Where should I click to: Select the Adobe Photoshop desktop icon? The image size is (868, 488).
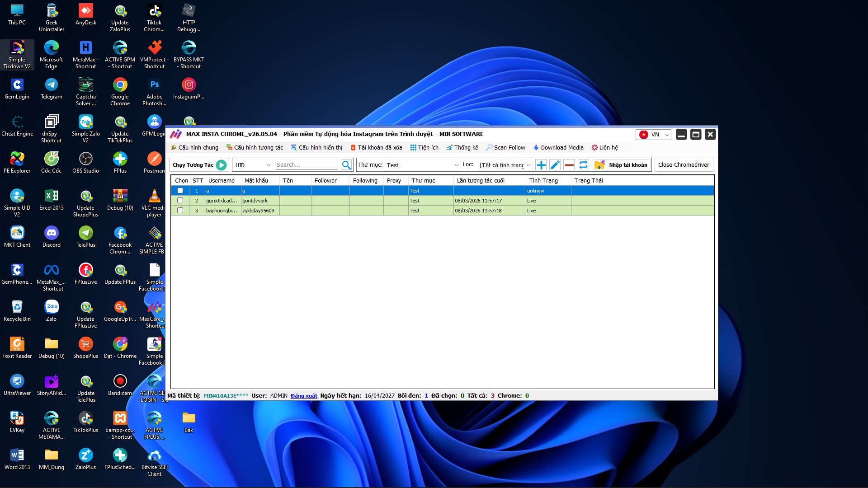point(155,92)
